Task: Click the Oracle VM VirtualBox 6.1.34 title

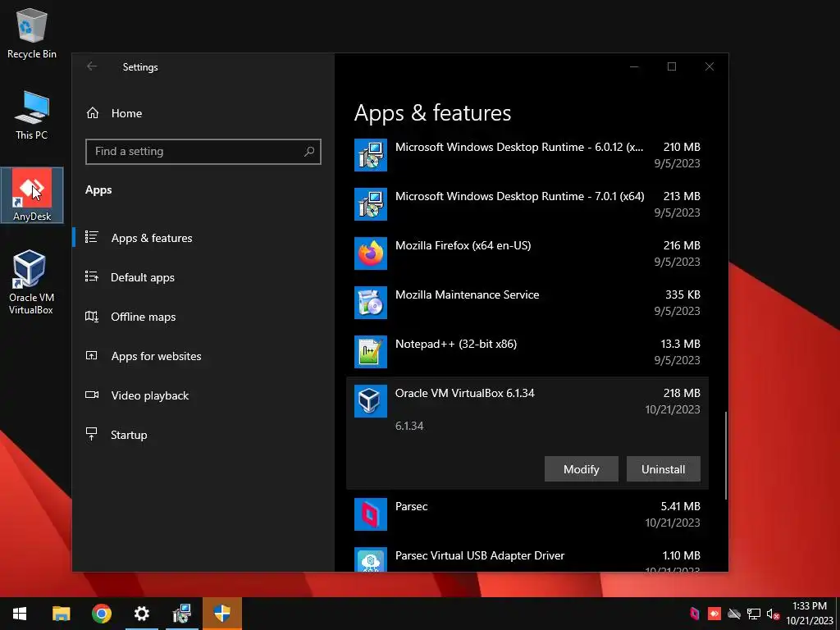Action: 465,393
